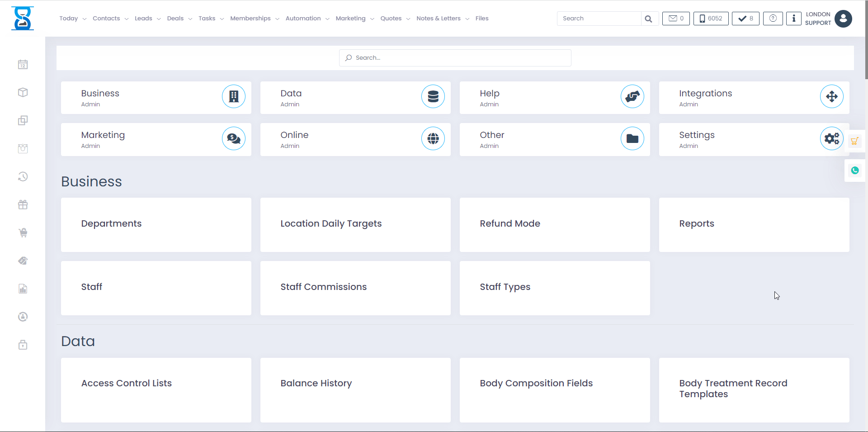868x432 pixels.
Task: Select Files in the top menu bar
Action: pyautogui.click(x=482, y=19)
